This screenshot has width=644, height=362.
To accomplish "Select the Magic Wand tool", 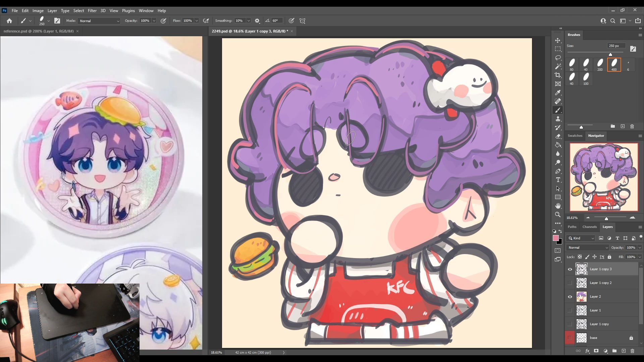I will [x=558, y=66].
